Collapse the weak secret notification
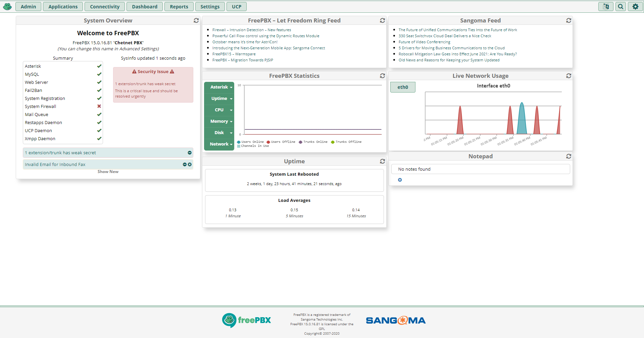 pyautogui.click(x=190, y=153)
